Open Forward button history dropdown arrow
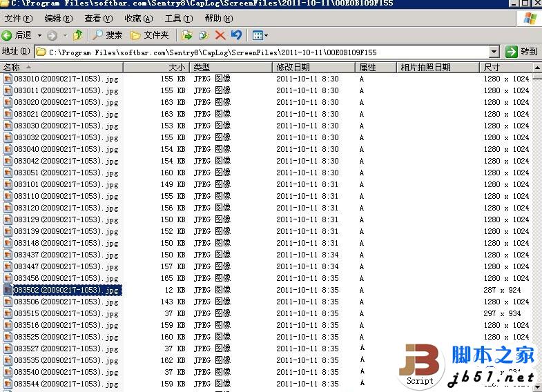This screenshot has width=542, height=392. point(66,35)
